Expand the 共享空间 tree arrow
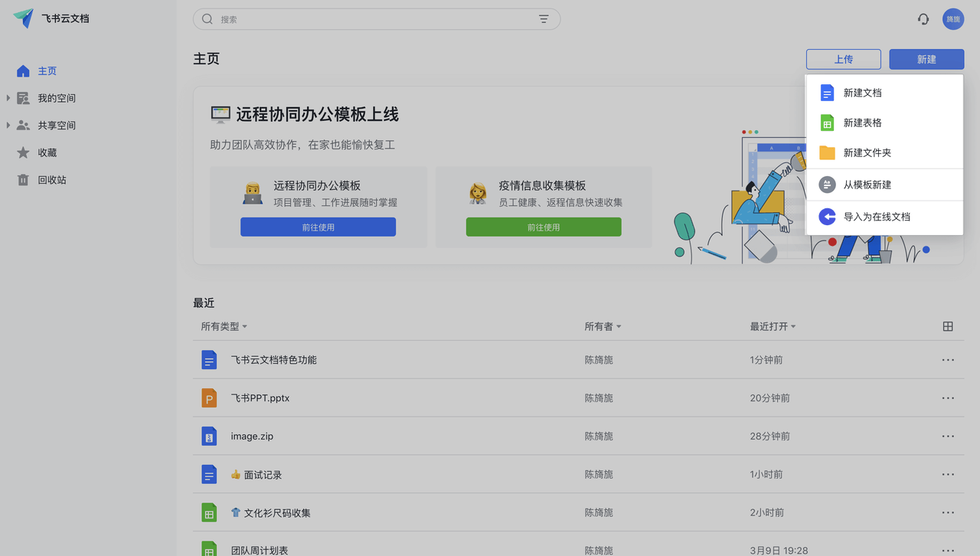This screenshot has height=556, width=980. coord(8,125)
